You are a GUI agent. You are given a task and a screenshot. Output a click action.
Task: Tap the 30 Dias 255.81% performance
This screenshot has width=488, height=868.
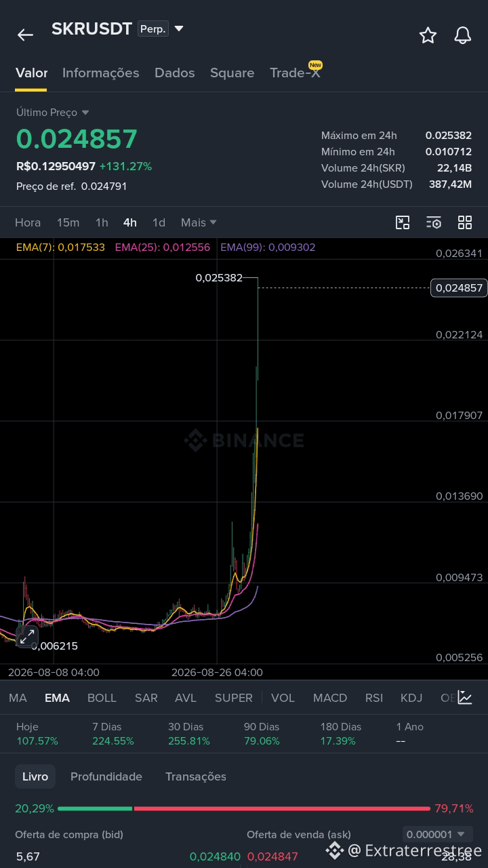[189, 734]
